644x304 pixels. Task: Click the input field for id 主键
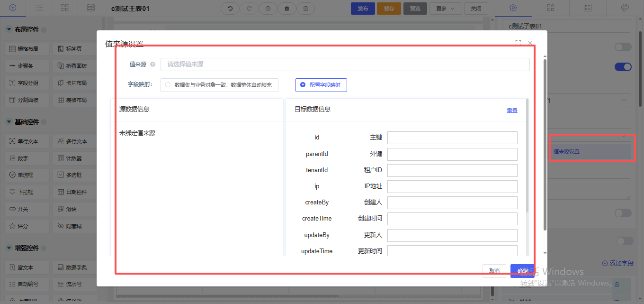coord(452,138)
